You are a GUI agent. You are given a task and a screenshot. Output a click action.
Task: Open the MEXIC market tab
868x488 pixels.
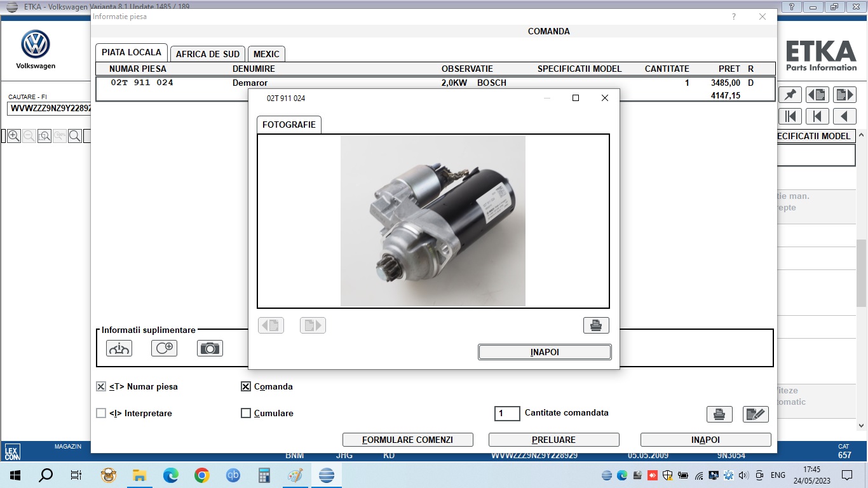tap(266, 54)
